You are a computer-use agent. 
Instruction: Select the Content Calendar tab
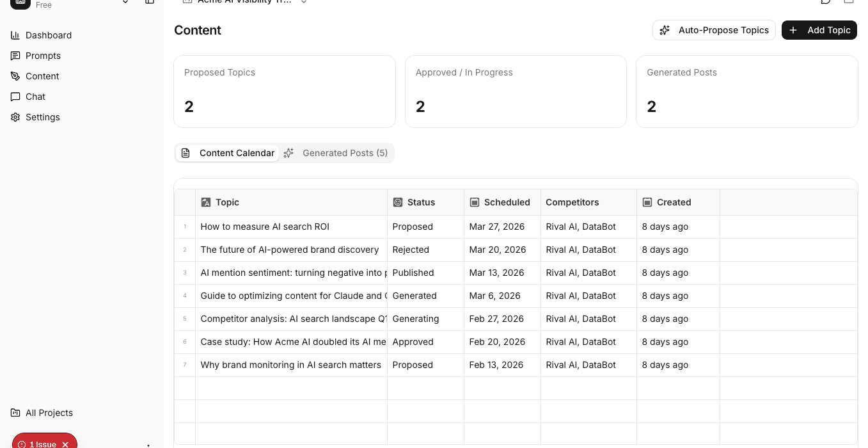pyautogui.click(x=228, y=153)
